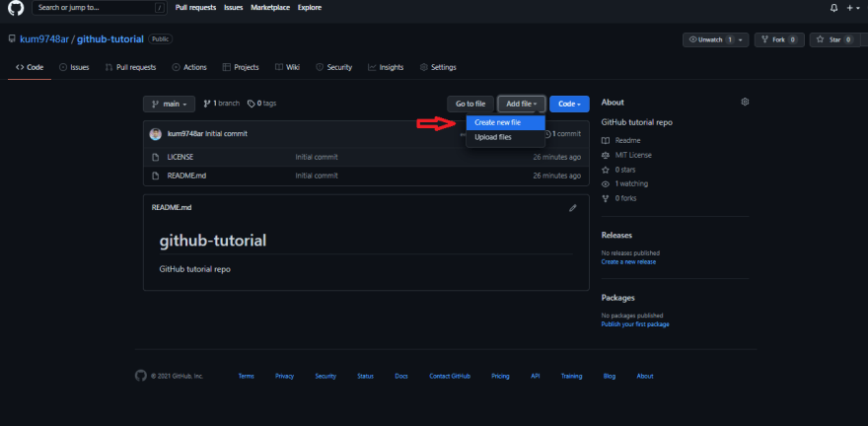
Task: Open the About settings gear icon
Action: [745, 102]
